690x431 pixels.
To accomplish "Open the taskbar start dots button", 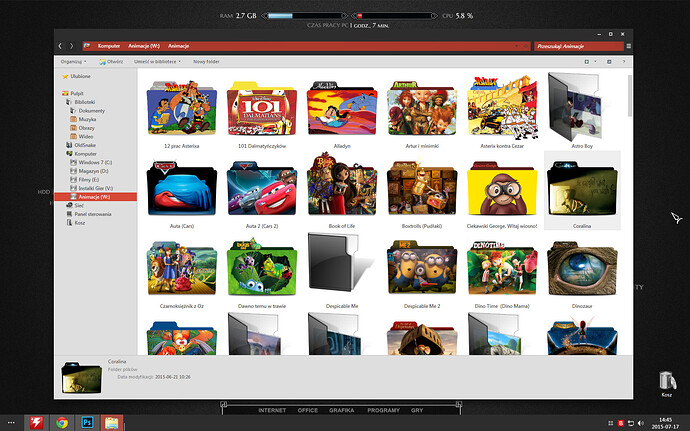I will pyautogui.click(x=11, y=423).
